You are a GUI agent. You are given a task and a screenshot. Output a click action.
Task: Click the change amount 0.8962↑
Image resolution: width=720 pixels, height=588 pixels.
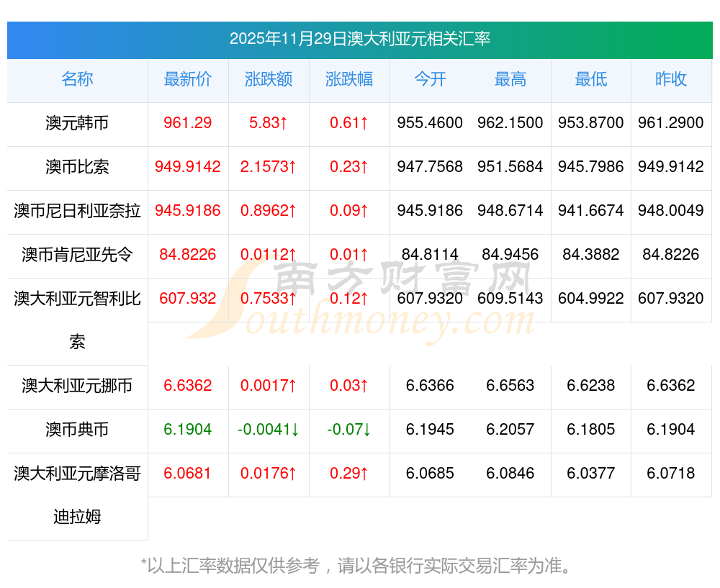click(269, 211)
